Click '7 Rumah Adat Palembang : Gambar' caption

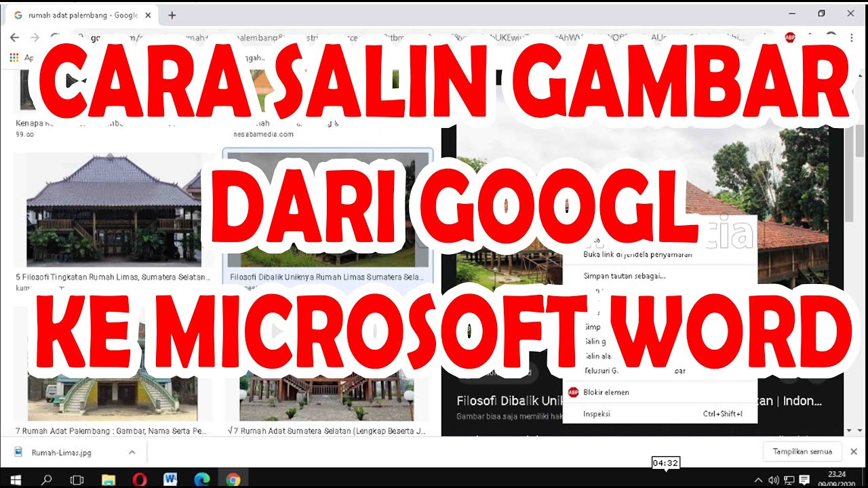tap(111, 430)
